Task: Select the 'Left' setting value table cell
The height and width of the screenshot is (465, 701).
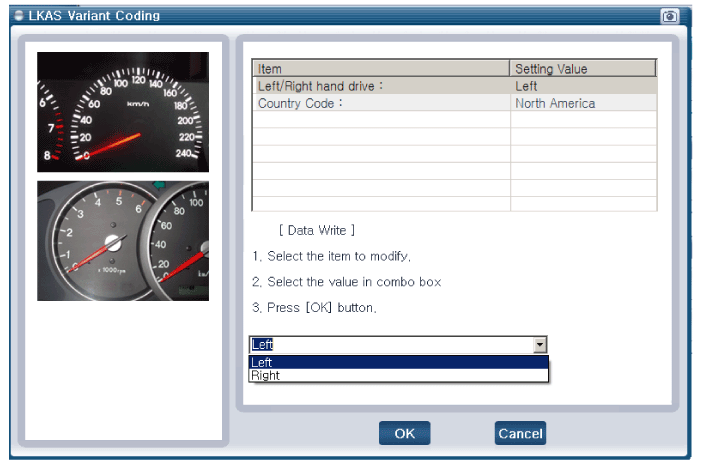Action: pyautogui.click(x=582, y=86)
